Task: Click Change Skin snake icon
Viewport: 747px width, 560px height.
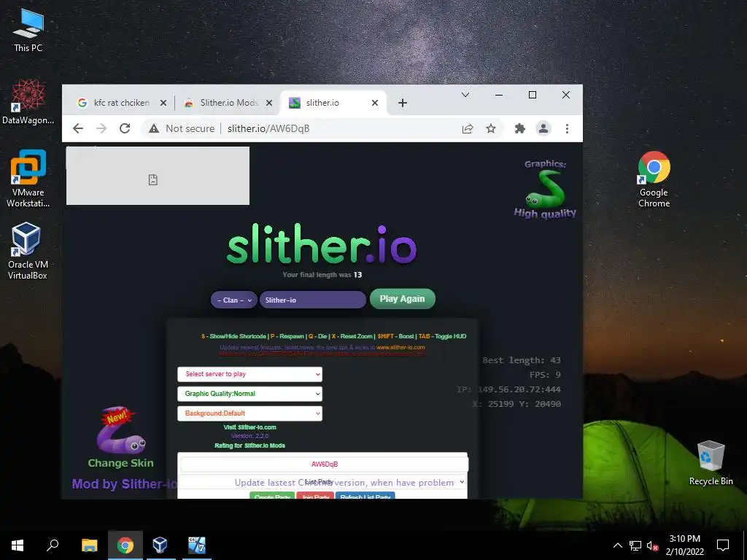Action: point(121,437)
